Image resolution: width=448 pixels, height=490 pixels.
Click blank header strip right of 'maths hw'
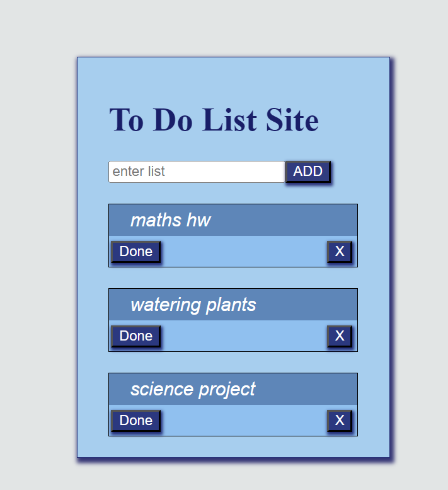[x=290, y=220]
